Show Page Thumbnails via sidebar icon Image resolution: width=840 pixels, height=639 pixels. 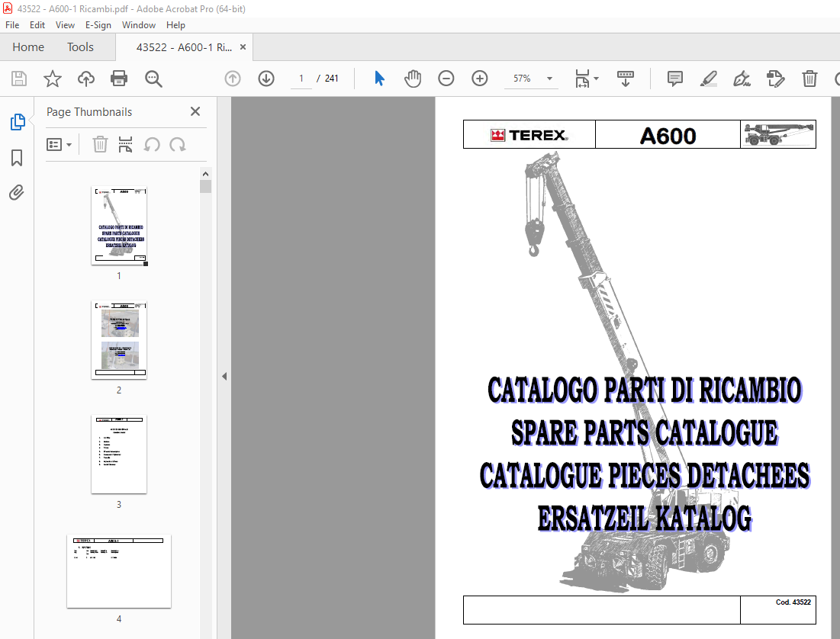point(17,122)
